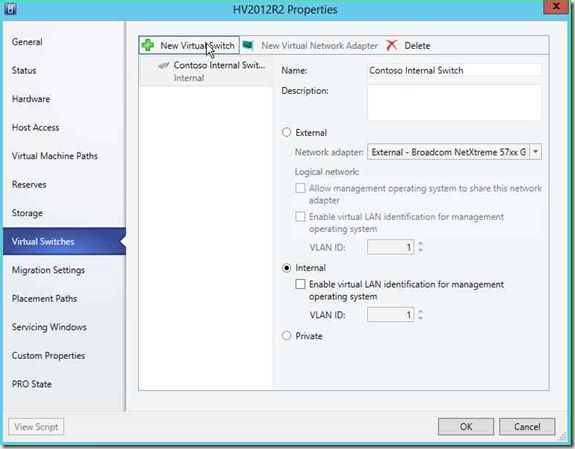Click the View Script button
Viewport: 575px width, 449px height.
(36, 427)
